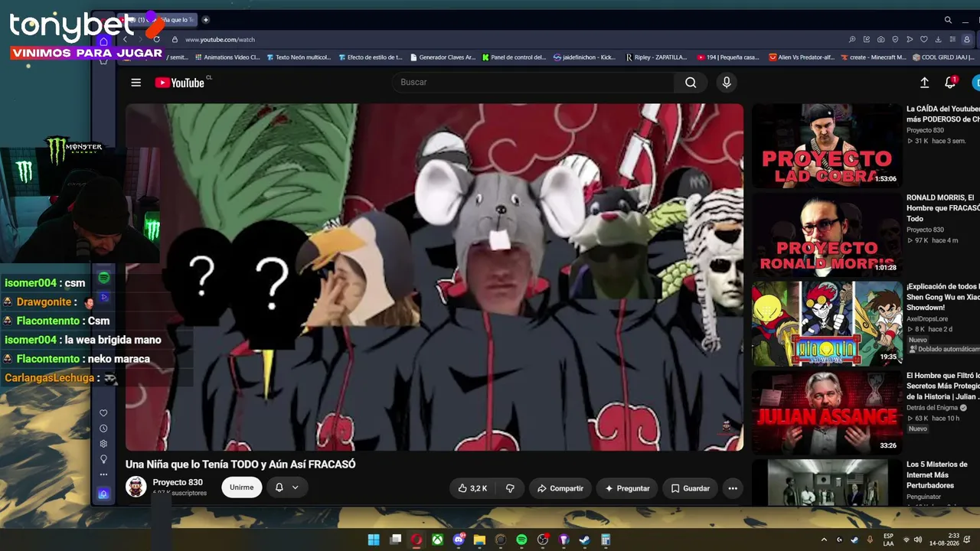Click the main video player frame
This screenshot has height=551, width=980.
[434, 277]
